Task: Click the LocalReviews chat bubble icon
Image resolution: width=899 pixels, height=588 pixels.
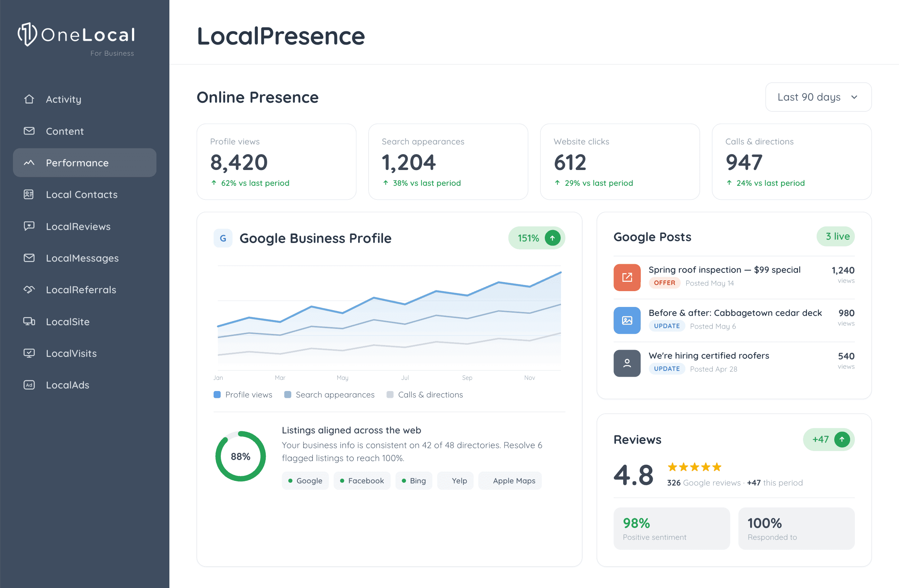Action: 29,226
